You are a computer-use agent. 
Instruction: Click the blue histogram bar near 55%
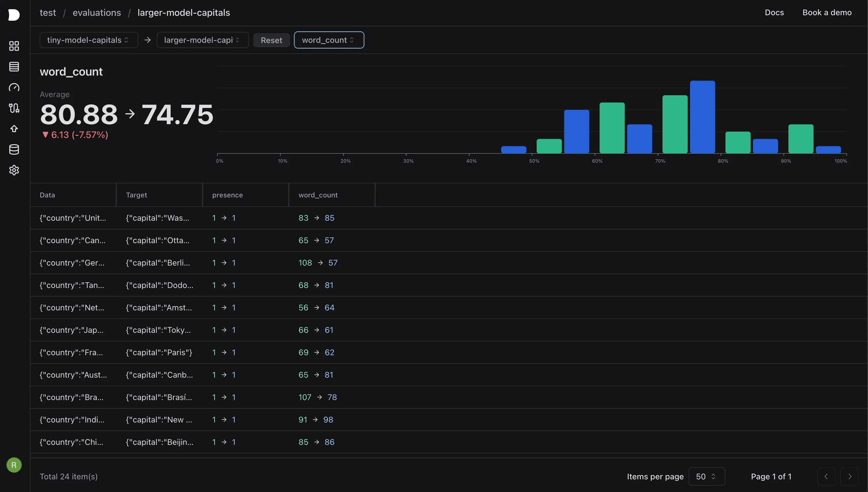tap(577, 132)
